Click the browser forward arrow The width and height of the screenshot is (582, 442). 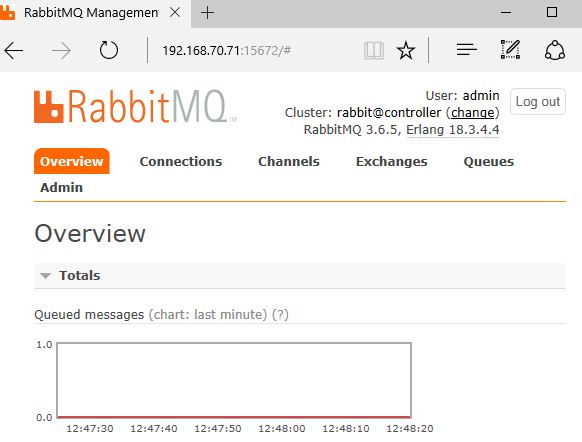(61, 50)
